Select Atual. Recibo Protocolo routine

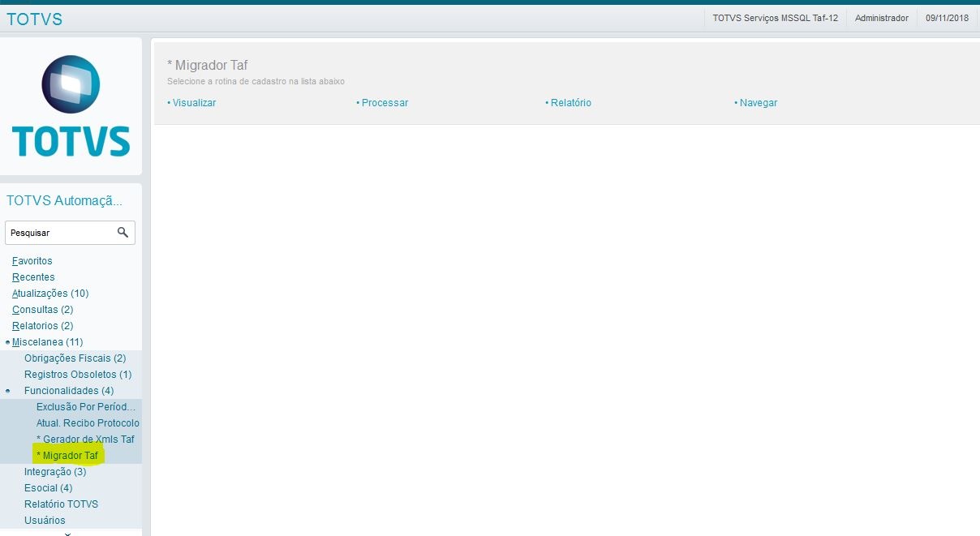coord(88,423)
